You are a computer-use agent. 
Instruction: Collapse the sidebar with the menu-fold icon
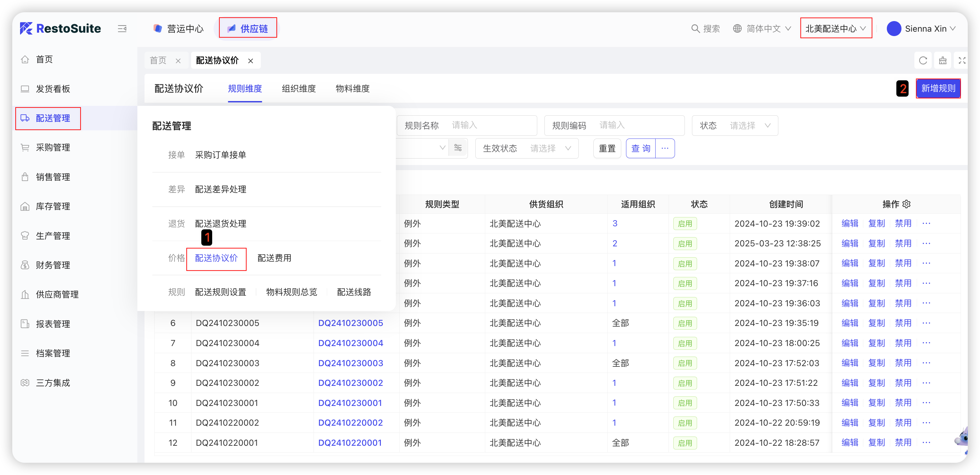(122, 29)
